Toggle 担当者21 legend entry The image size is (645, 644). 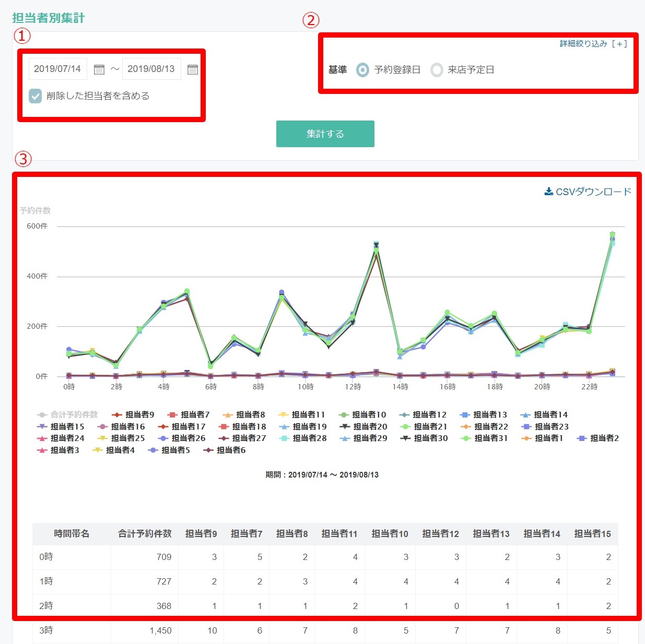click(x=424, y=426)
